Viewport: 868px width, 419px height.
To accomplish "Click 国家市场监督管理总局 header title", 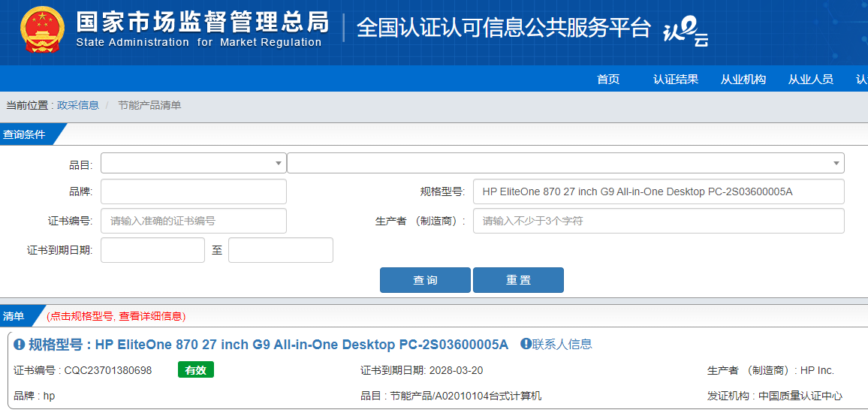I will [x=203, y=22].
